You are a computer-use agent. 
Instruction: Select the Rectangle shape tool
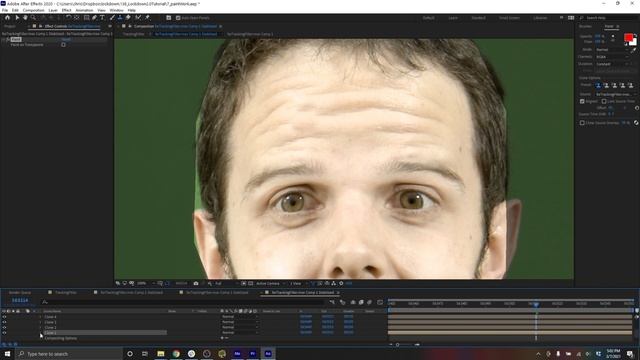87,18
